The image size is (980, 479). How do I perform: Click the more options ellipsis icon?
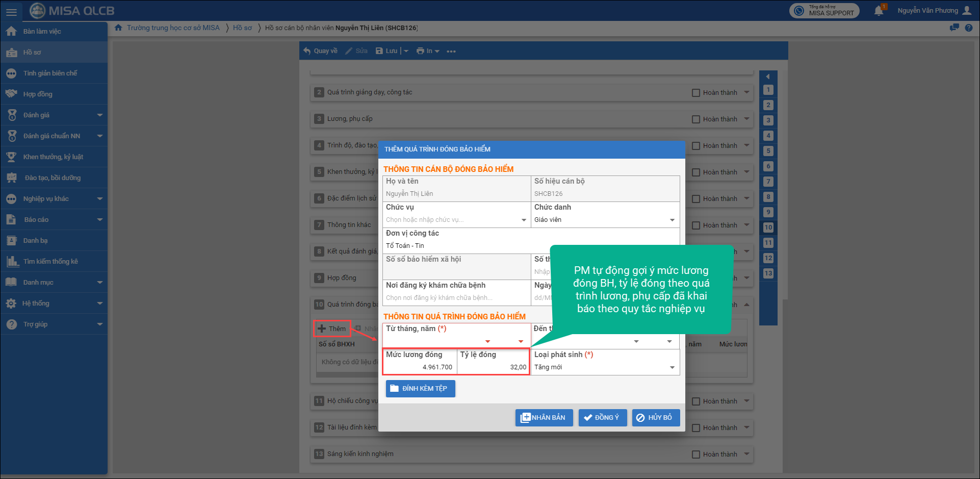[451, 51]
